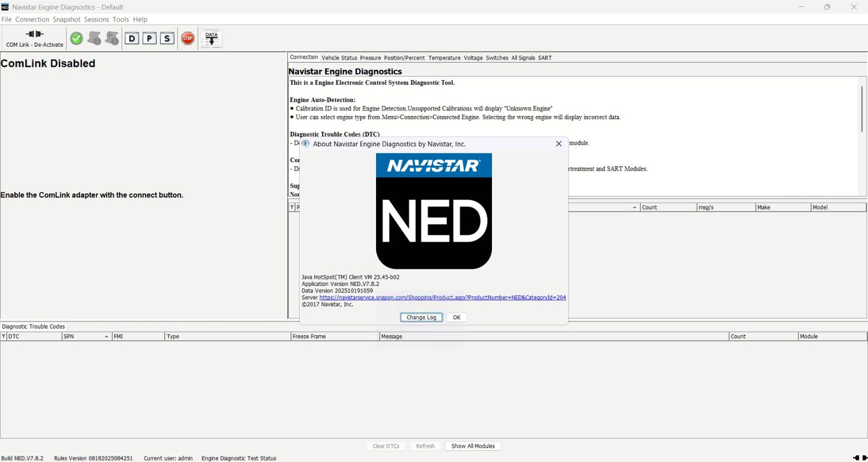Click the DATA download arrow icon
Image resolution: width=868 pixels, height=462 pixels.
[x=211, y=38]
